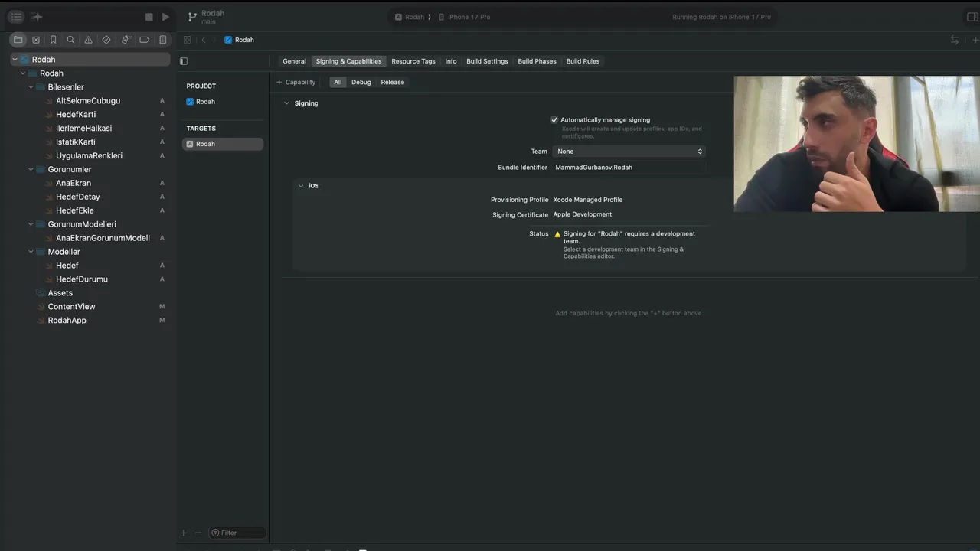Select Rodah under TARGETS
This screenshot has height=551, width=980.
[x=223, y=144]
